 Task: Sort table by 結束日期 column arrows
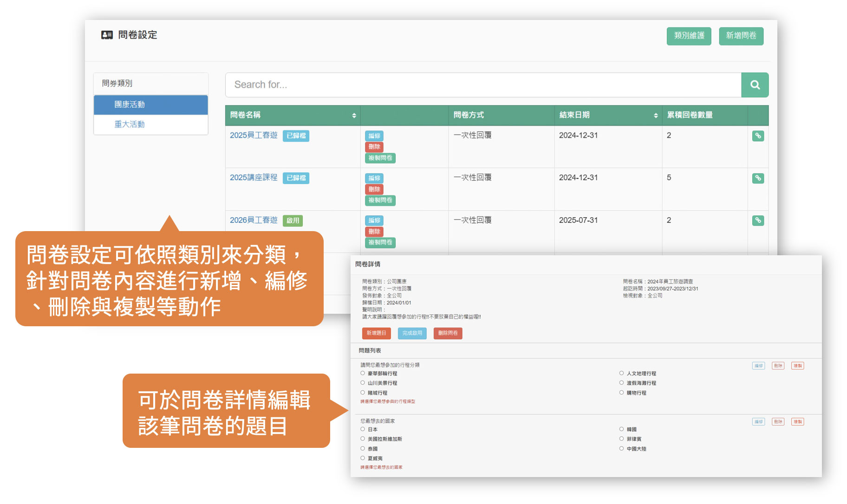tap(656, 116)
